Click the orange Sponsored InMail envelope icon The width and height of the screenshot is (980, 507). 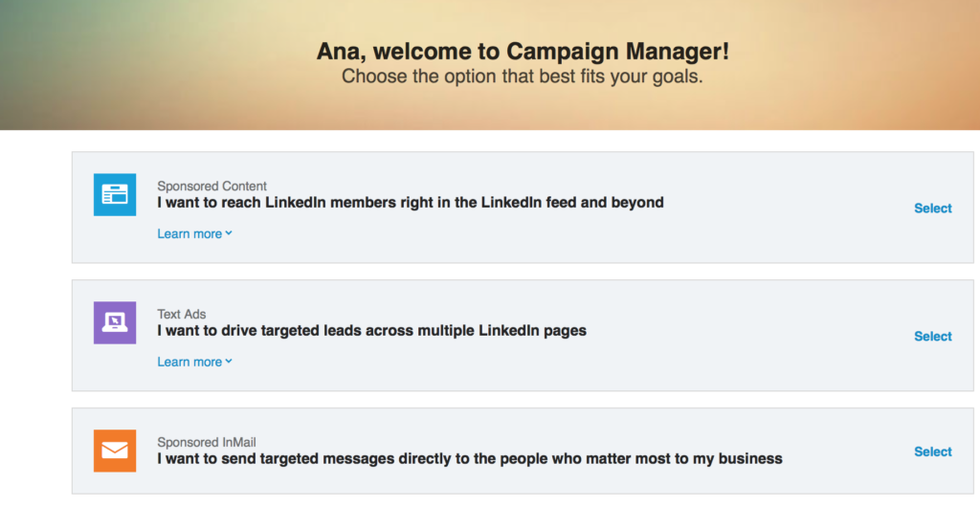click(115, 451)
